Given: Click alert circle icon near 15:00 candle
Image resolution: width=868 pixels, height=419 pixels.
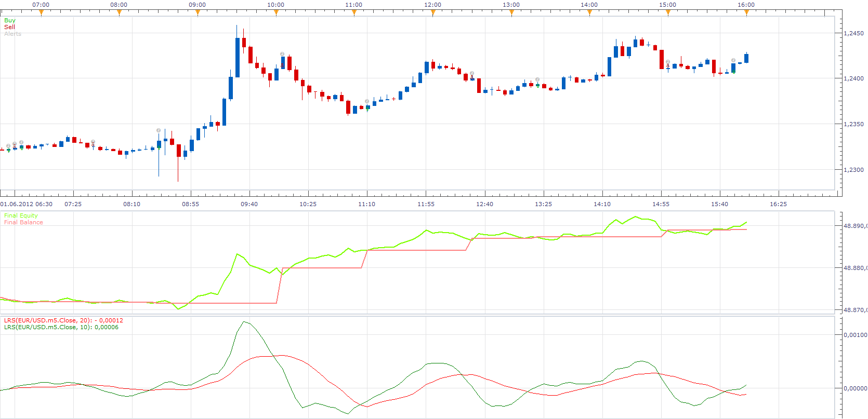Looking at the screenshot, I should click(x=668, y=62).
